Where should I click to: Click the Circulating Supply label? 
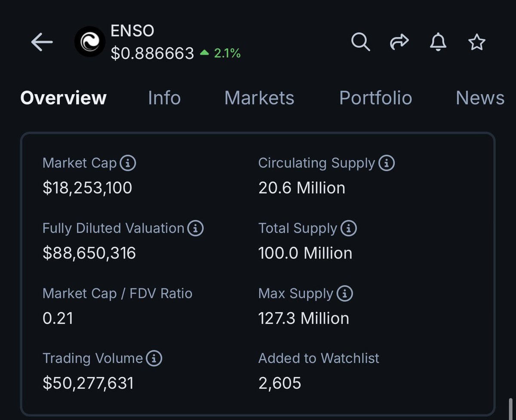point(317,163)
